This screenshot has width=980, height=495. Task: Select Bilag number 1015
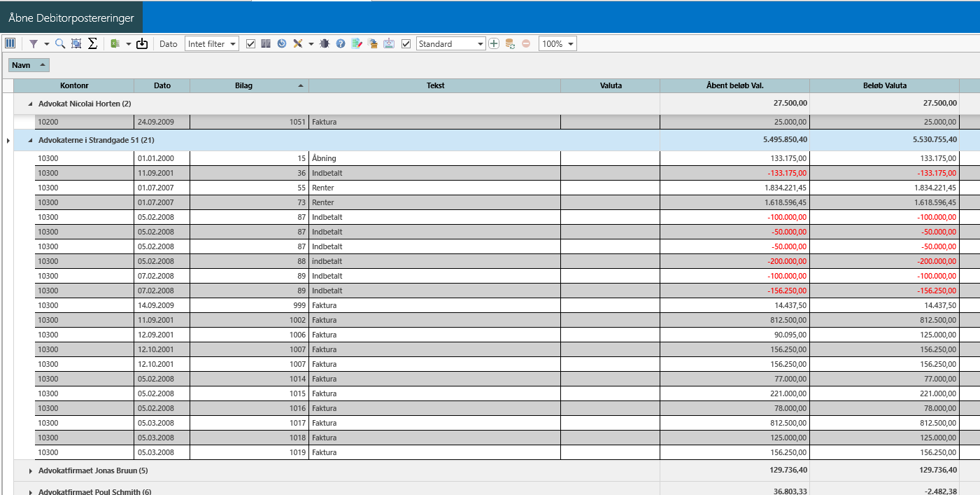(298, 393)
